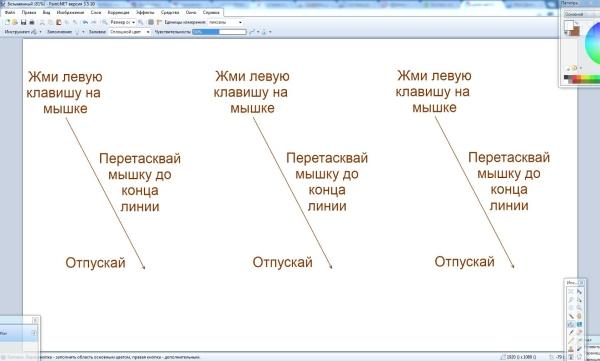The width and height of the screenshot is (600, 361).
Task: Open the zoom size dropdown
Action: click(x=122, y=22)
